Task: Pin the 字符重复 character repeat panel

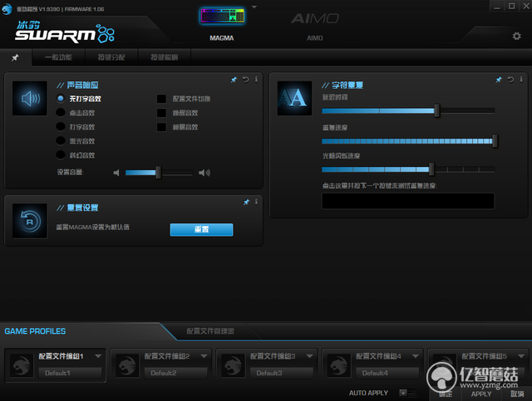Action: [499, 80]
